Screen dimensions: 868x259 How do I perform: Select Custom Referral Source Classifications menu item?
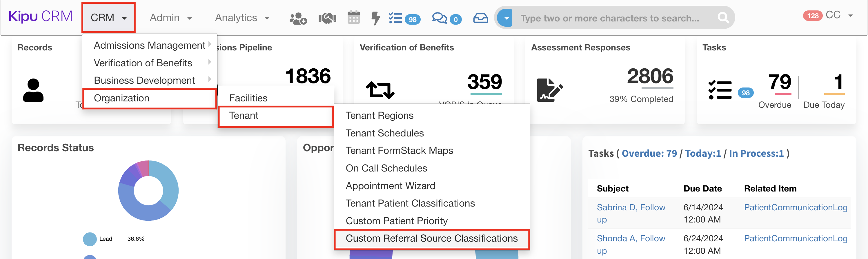pos(431,238)
